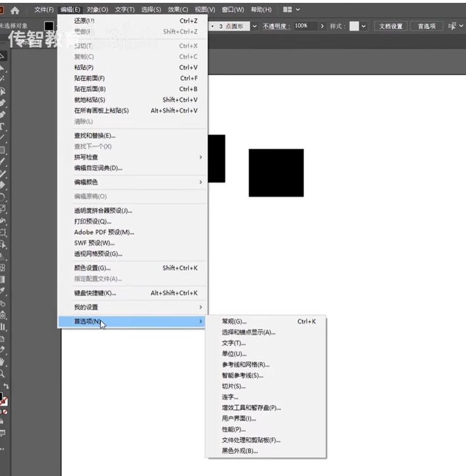Select the Rectangle tool
This screenshot has width=466, height=476.
tap(2, 150)
